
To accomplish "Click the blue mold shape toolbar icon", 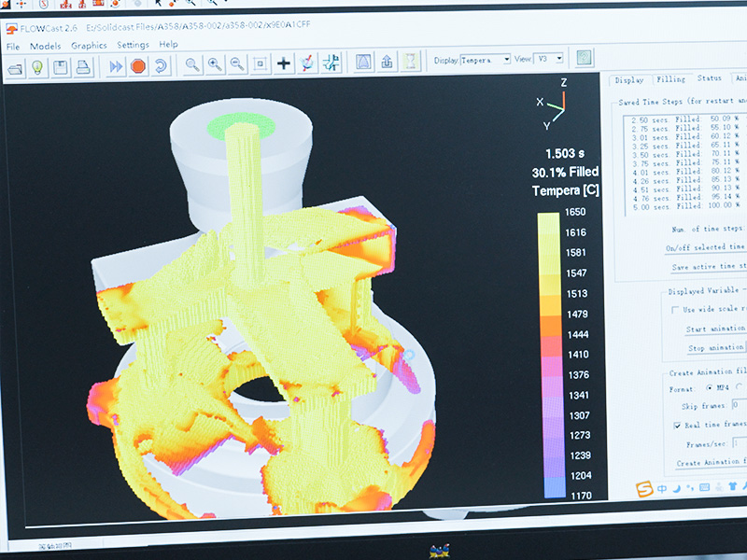I will pos(363,62).
